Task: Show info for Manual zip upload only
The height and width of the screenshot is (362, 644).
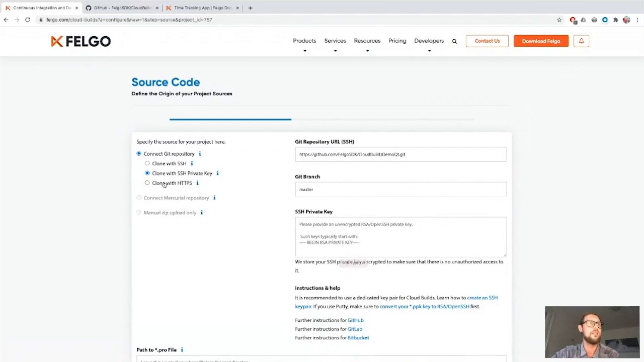Action: [x=202, y=213]
